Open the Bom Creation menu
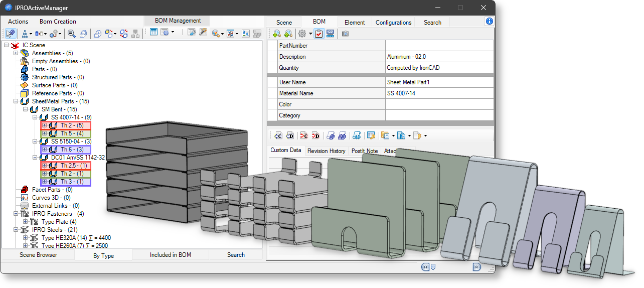Screen dimensions: 644x288 pos(58,22)
